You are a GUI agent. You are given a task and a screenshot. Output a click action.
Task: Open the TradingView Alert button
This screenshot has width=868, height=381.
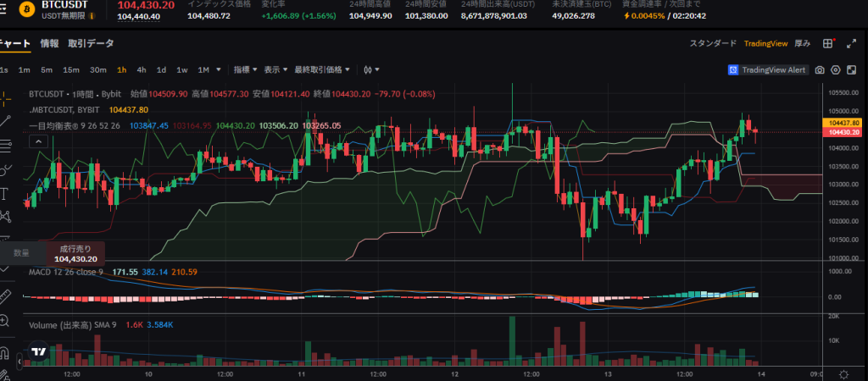pos(768,70)
